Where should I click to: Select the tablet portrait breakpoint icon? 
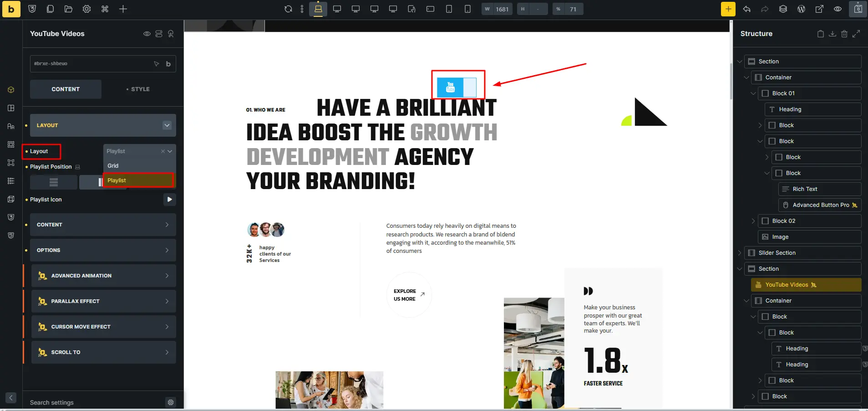point(449,9)
